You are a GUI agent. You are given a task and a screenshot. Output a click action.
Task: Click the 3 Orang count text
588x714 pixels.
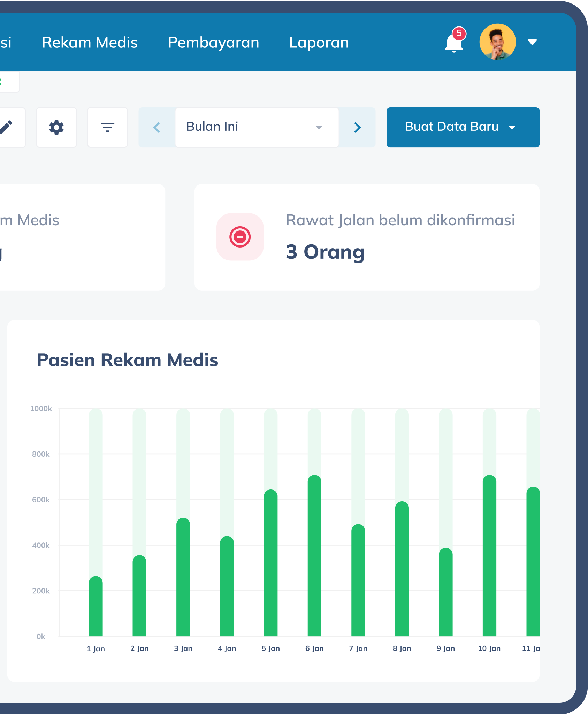pyautogui.click(x=325, y=252)
